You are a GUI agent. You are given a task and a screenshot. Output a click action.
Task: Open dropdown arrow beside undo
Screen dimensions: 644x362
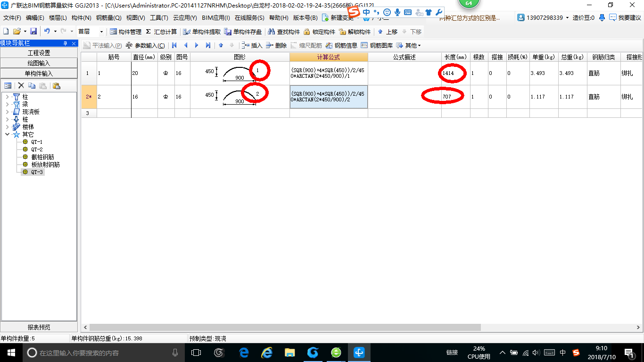click(x=55, y=32)
